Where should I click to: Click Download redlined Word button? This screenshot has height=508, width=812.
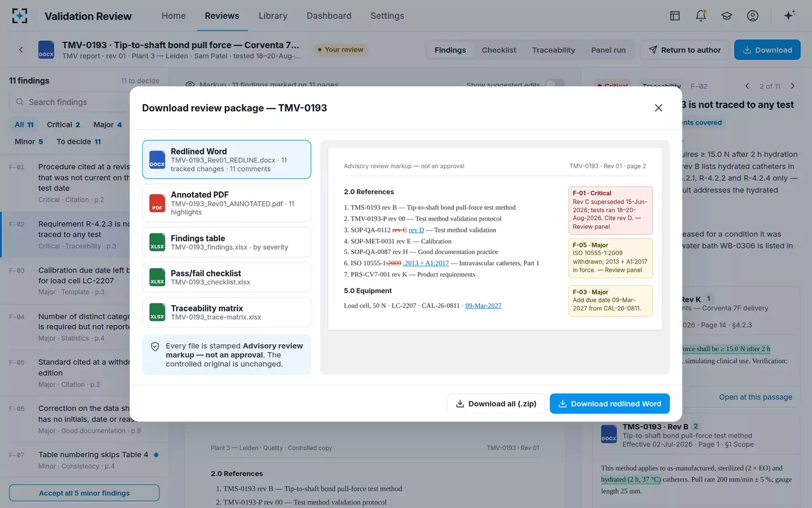tap(610, 404)
